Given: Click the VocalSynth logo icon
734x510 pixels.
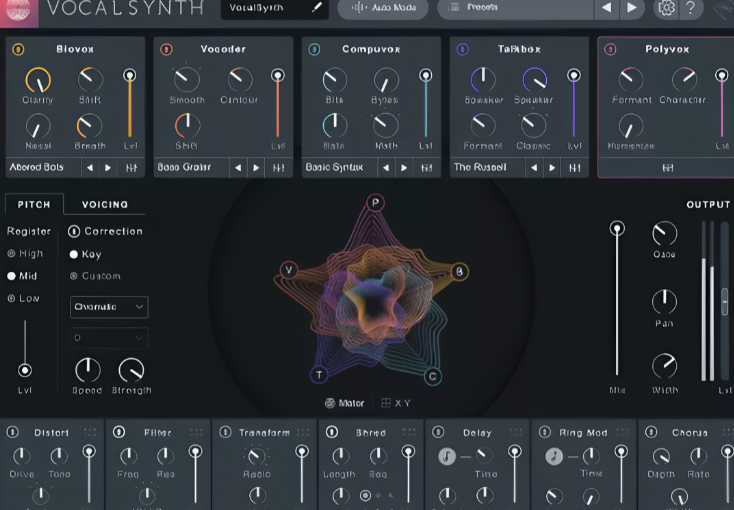Looking at the screenshot, I should (x=18, y=10).
